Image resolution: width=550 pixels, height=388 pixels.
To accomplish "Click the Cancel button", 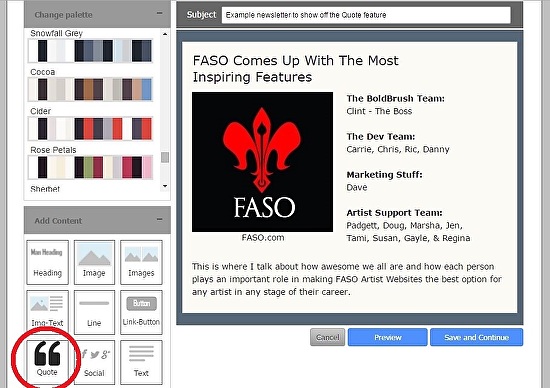I will [328, 337].
